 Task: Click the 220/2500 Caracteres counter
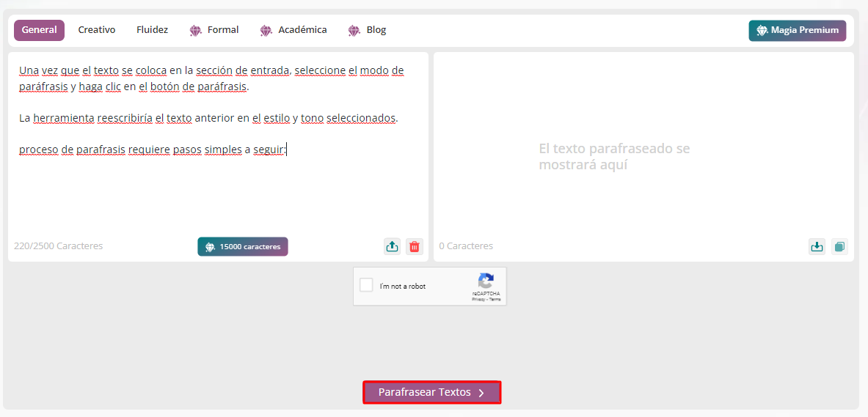point(58,246)
